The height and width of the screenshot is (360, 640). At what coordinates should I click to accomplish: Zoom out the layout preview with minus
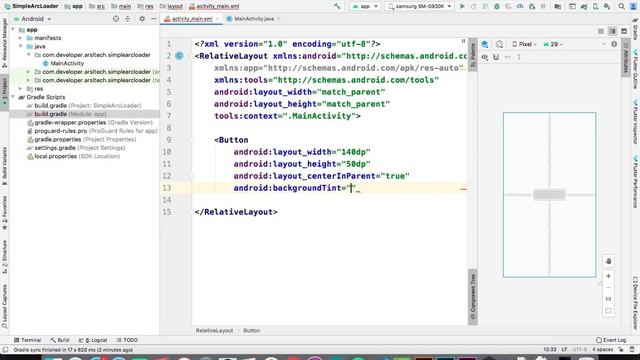coord(608,288)
